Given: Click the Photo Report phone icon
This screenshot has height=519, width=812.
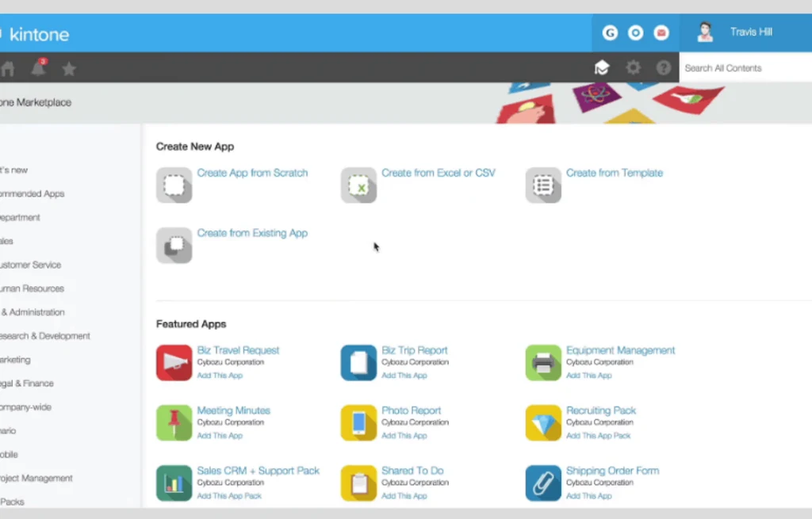Looking at the screenshot, I should (358, 423).
